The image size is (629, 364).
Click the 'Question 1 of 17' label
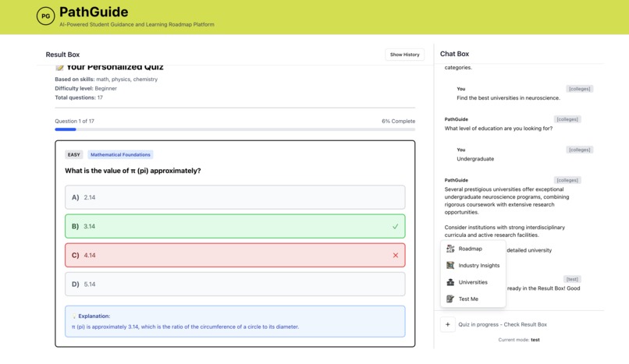(x=75, y=121)
